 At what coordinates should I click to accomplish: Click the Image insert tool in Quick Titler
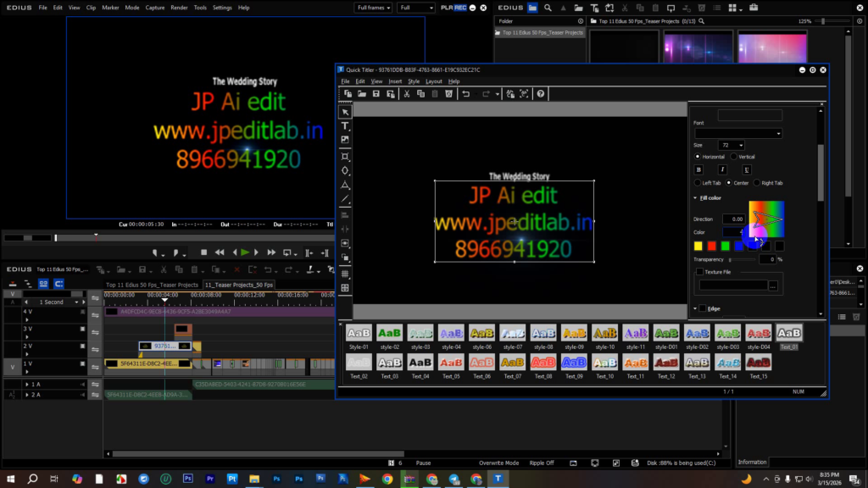click(x=345, y=140)
